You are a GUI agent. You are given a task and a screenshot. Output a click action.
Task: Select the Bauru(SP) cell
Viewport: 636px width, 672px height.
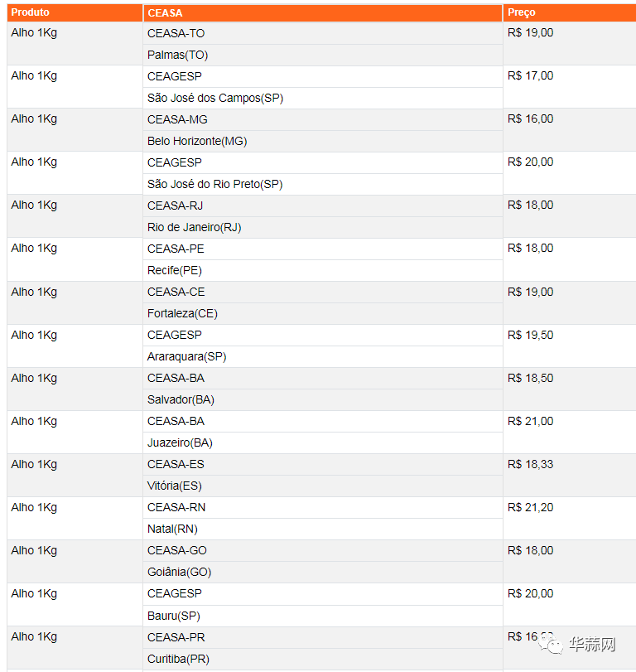pos(323,616)
